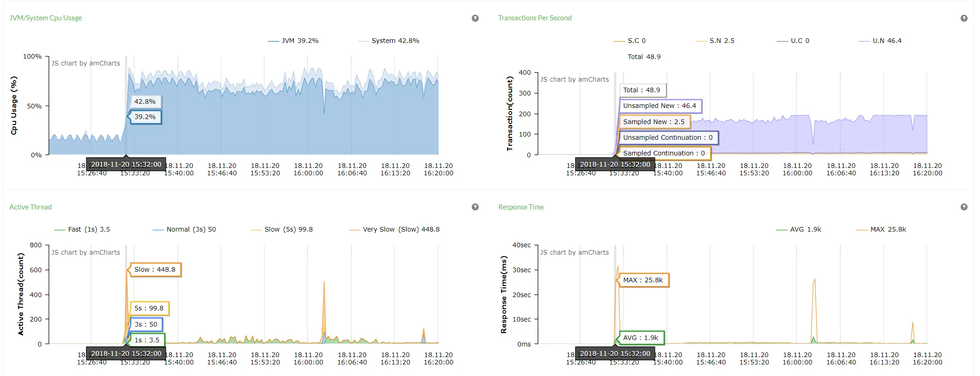Screen dimensions: 980x376
Task: Click the Active Thread title
Action: [x=30, y=207]
